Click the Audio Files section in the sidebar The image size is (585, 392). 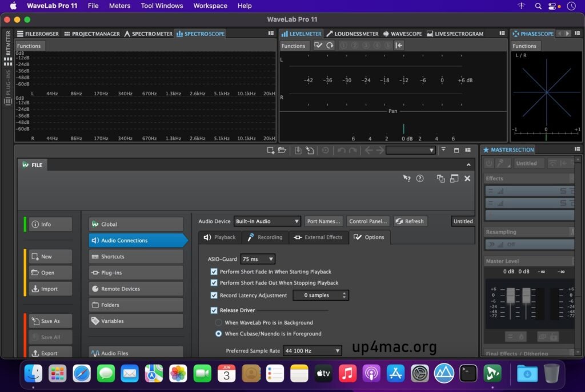click(x=135, y=353)
